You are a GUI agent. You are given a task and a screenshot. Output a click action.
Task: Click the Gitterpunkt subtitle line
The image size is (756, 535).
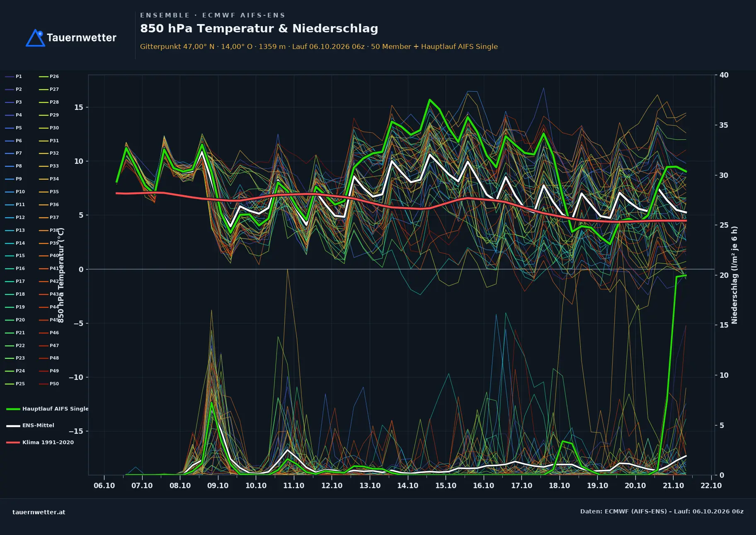(x=319, y=46)
